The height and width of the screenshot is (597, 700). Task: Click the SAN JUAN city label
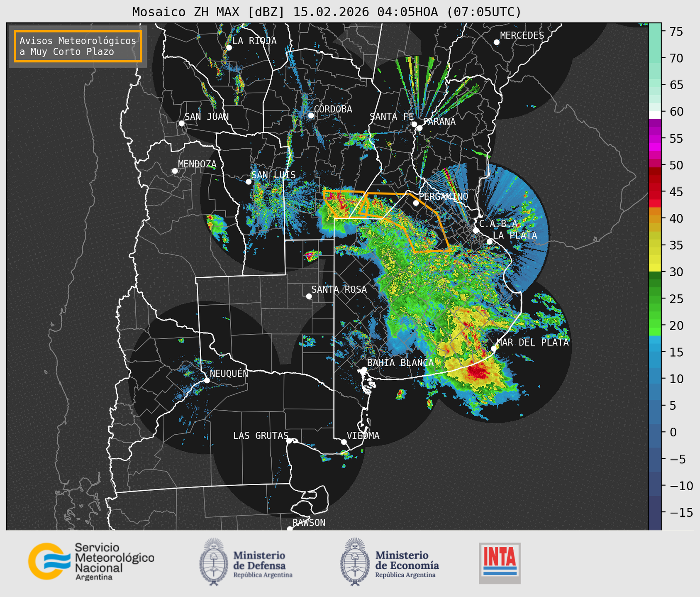(x=206, y=117)
